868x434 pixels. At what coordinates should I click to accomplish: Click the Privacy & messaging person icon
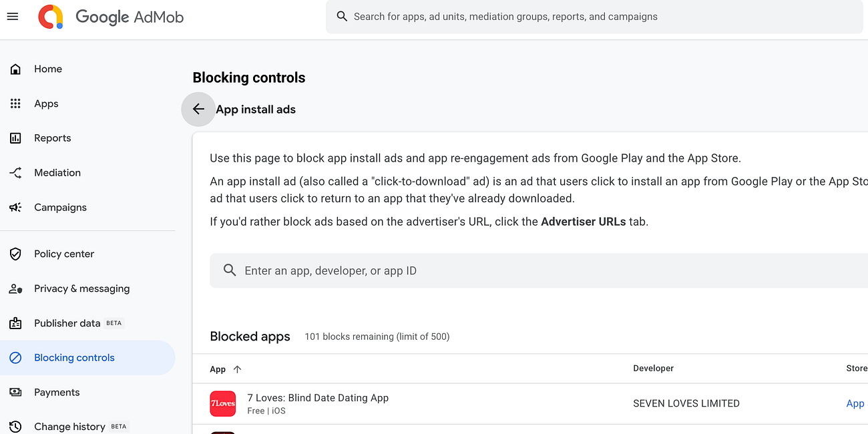(x=15, y=288)
